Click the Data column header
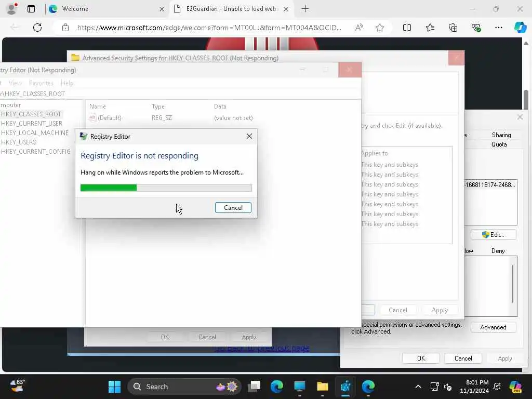Viewport: 532px width, 399px height. tap(220, 106)
